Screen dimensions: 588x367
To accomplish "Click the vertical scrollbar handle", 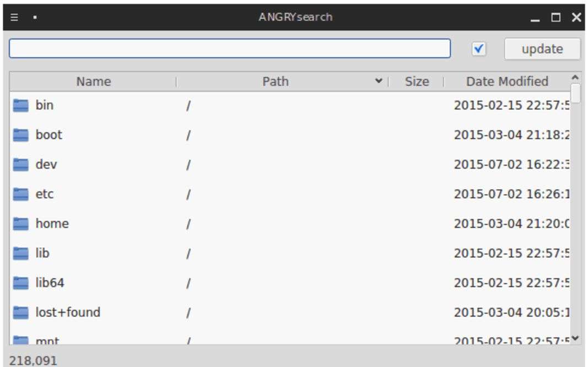I will point(576,93).
